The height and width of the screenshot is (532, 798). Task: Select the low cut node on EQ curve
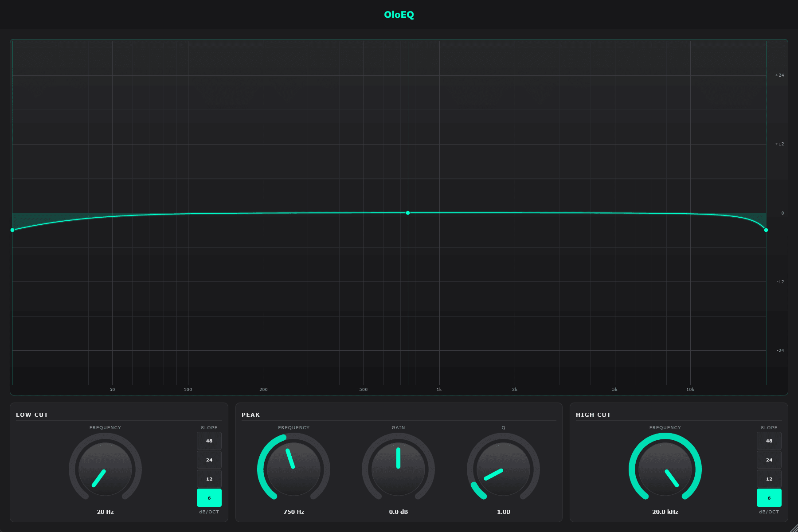pyautogui.click(x=12, y=230)
